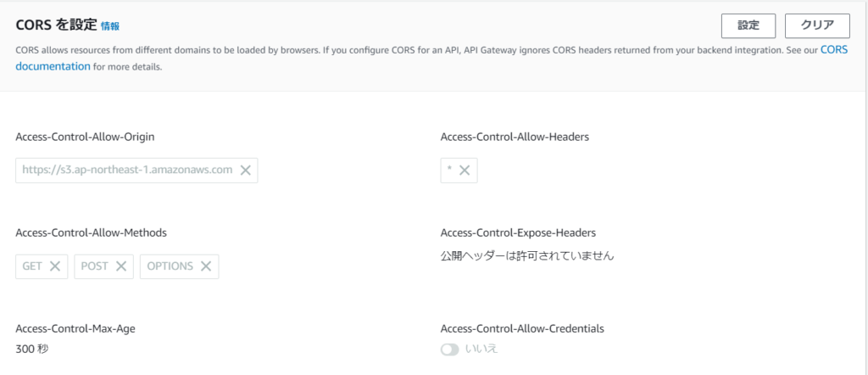Remove the OPTIONS method chip
The height and width of the screenshot is (375, 868).
point(206,266)
